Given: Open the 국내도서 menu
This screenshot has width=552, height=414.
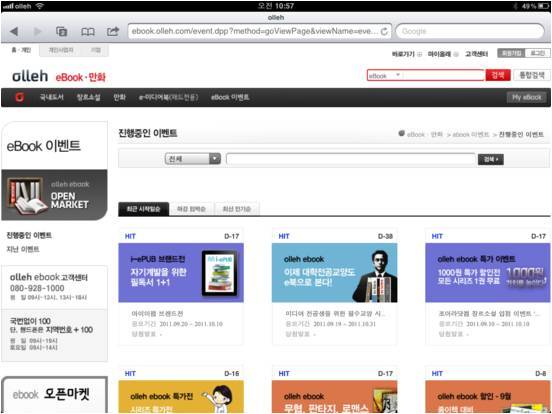Looking at the screenshot, I should click(51, 97).
